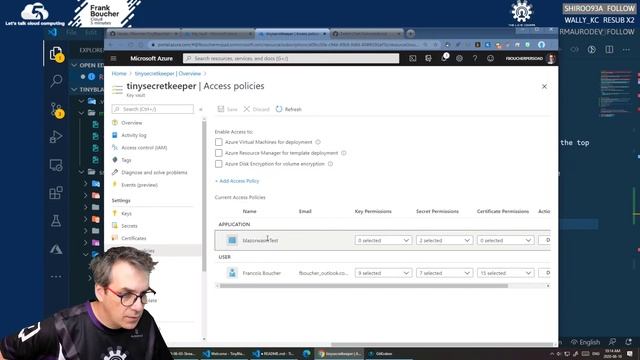Click Refresh in the toolbar
640x360 pixels.
pos(289,109)
